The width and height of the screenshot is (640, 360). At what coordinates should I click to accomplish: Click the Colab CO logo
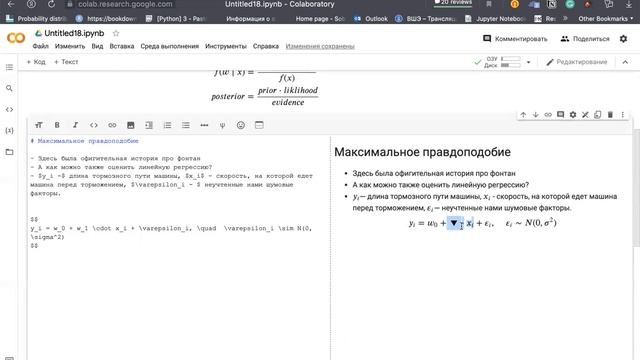16,38
